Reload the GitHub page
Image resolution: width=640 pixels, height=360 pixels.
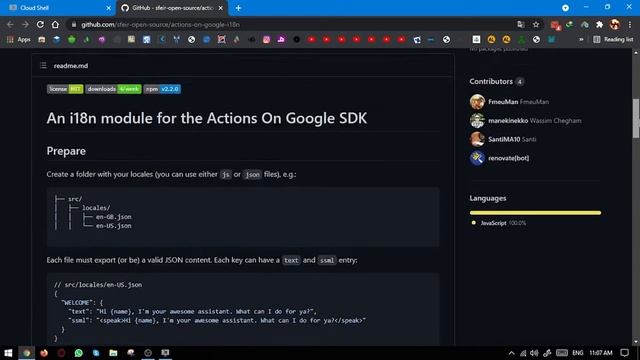click(40, 24)
